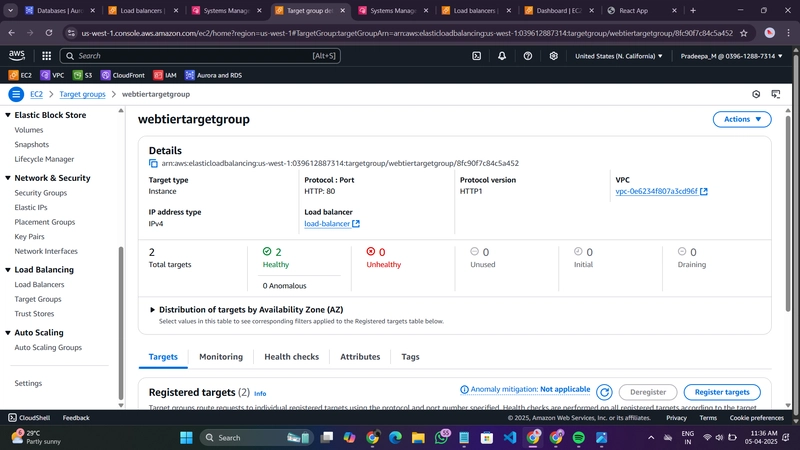Open WhatsApp from the taskbar
Image resolution: width=800 pixels, height=450 pixels.
click(x=441, y=438)
